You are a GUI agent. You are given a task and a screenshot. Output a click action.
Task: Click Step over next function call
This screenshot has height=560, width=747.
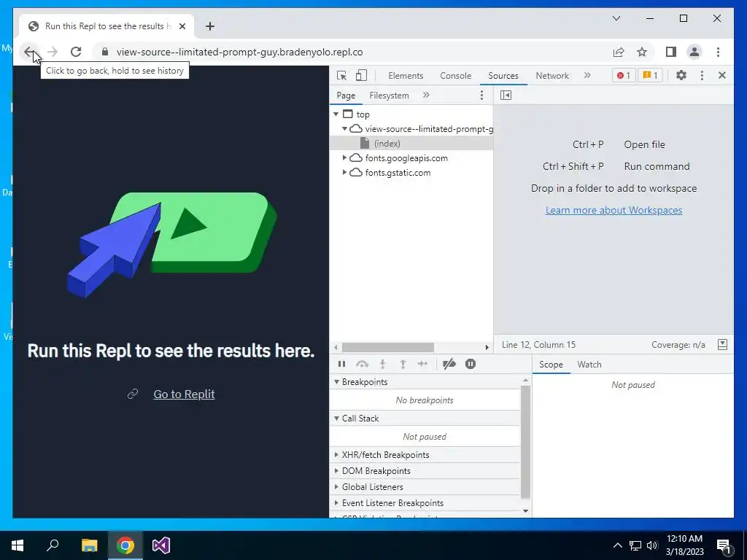tap(362, 364)
